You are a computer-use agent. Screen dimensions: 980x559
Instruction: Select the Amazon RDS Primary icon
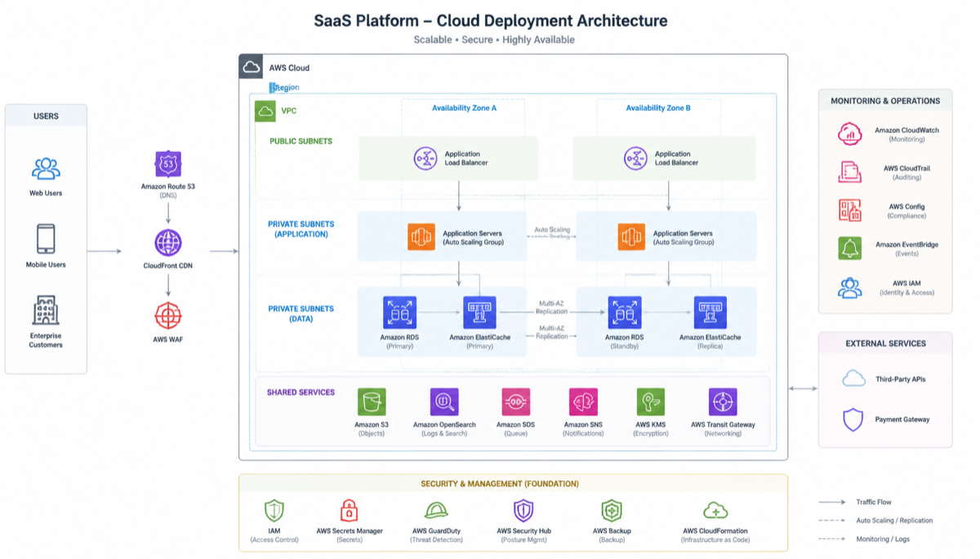[399, 313]
